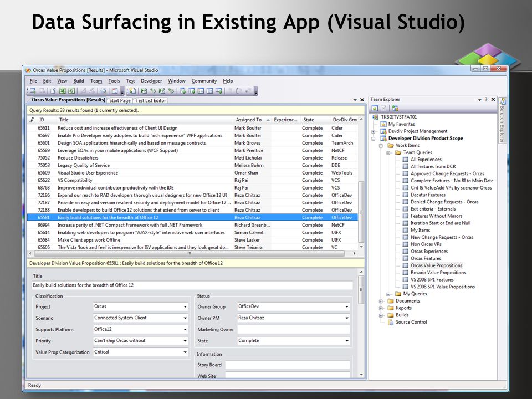Viewport: 532px width, 399px height.
Task: Click the query icon beside Decatur Features
Action: point(405,195)
